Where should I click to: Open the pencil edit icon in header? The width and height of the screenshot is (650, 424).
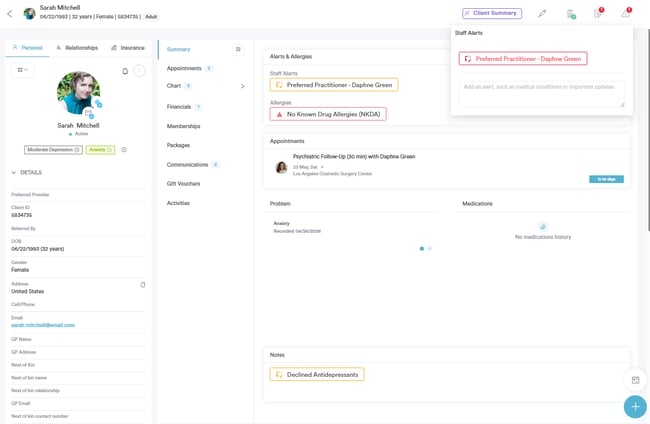542,14
